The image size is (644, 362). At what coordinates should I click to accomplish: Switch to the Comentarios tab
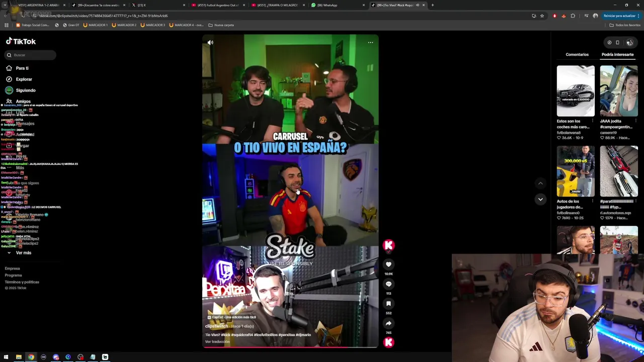(577, 54)
